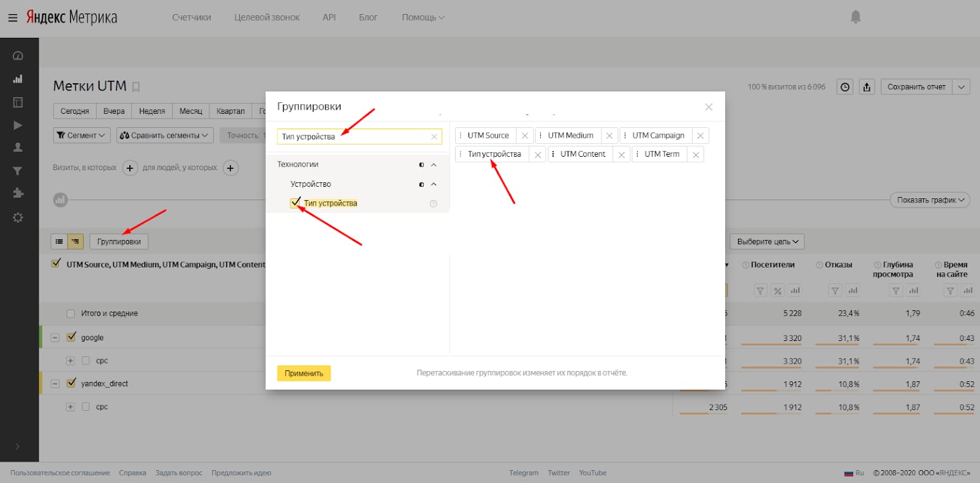Open the notifications bell
The image size is (980, 483).
(856, 17)
